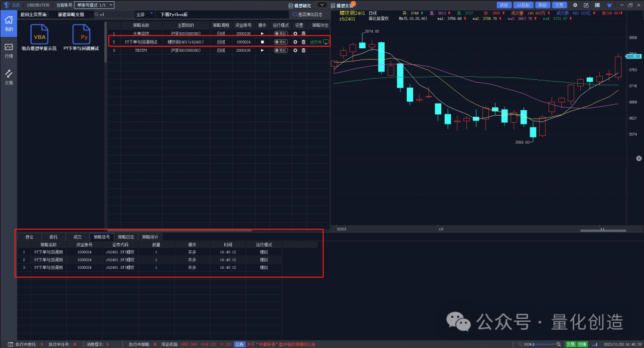
Task: Click the 下载Python库 button
Action: click(174, 14)
